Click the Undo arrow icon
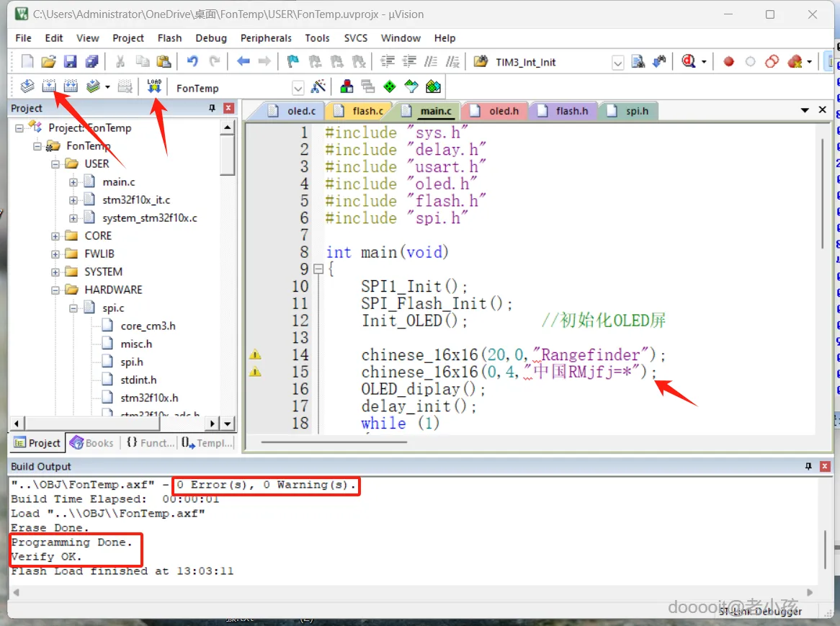 pyautogui.click(x=192, y=62)
